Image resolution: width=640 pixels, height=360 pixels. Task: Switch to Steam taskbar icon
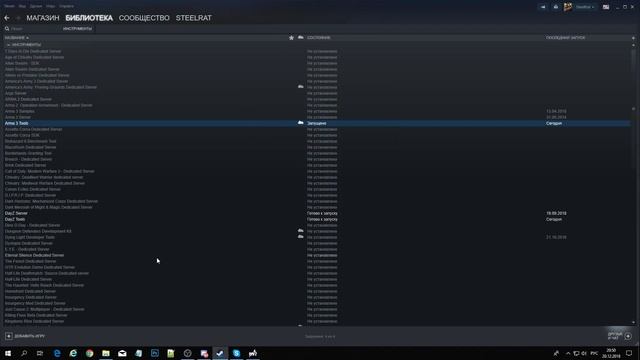click(220, 353)
